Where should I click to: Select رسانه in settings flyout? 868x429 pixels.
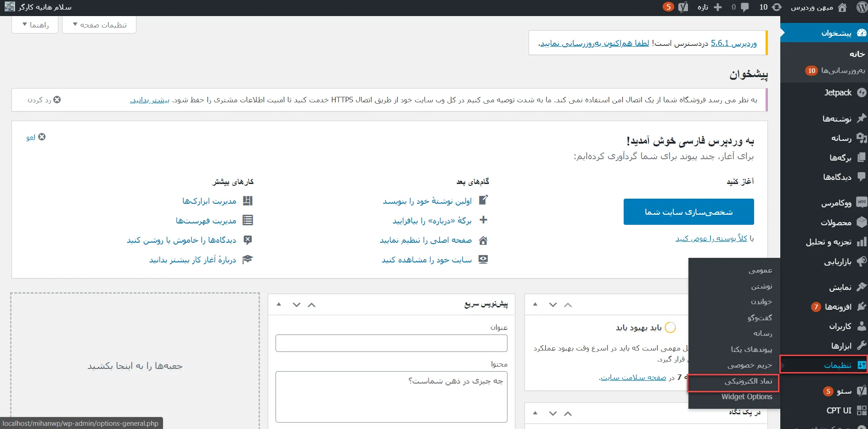[x=763, y=334]
